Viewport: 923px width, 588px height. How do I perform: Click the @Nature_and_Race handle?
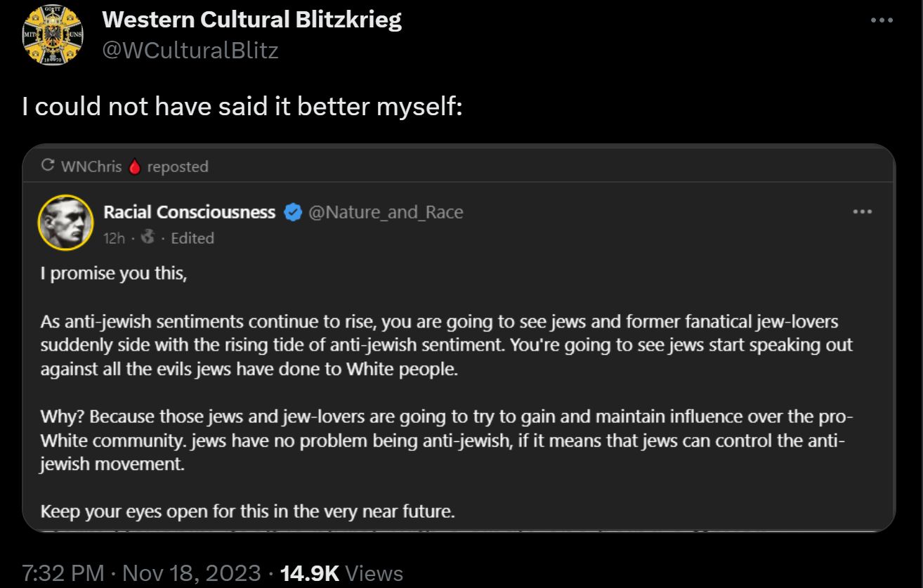386,212
